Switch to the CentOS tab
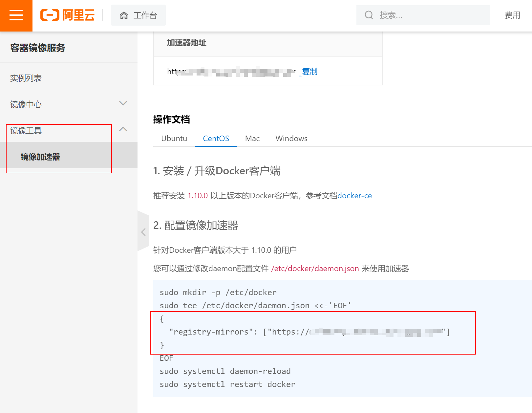The width and height of the screenshot is (532, 413). 216,139
